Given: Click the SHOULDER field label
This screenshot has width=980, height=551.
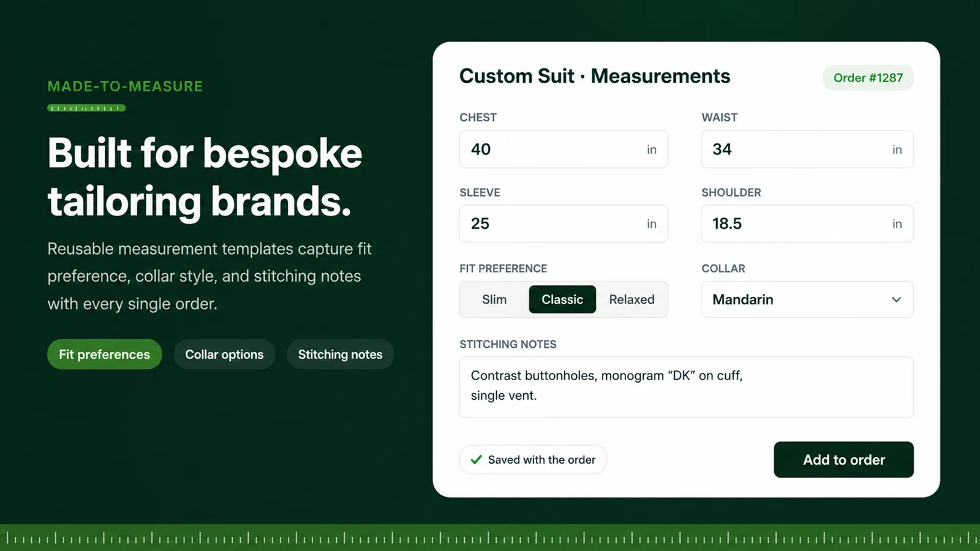Looking at the screenshot, I should [731, 193].
